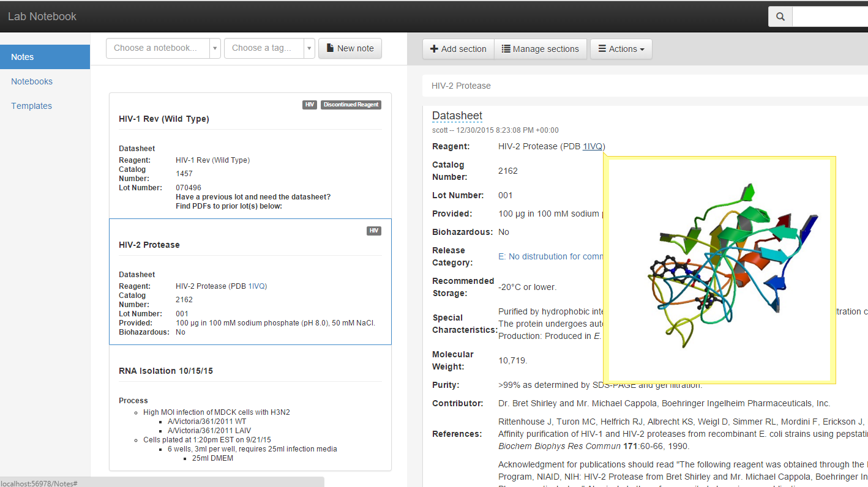Click the Datasheet section heading
The height and width of the screenshot is (487, 868).
click(457, 115)
